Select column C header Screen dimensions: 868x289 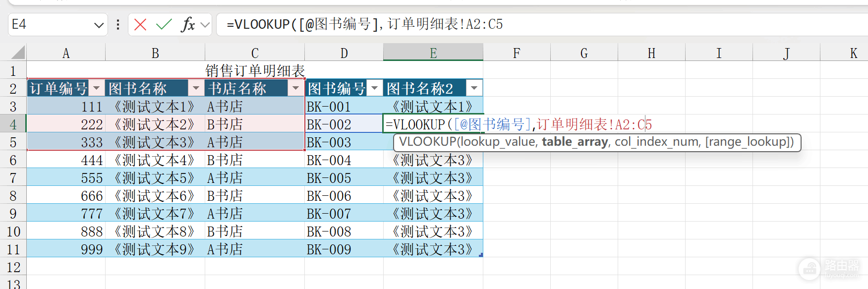[255, 53]
